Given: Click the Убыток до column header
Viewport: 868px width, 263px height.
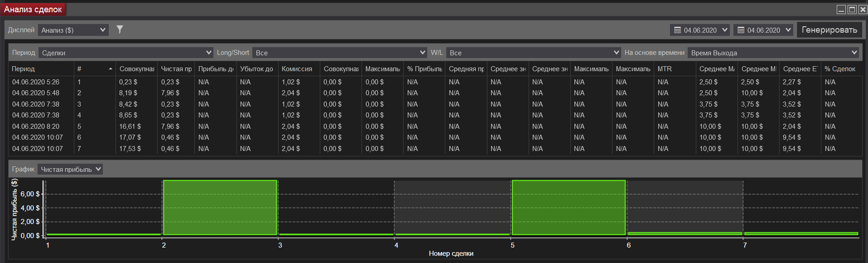Looking at the screenshot, I should tap(257, 69).
